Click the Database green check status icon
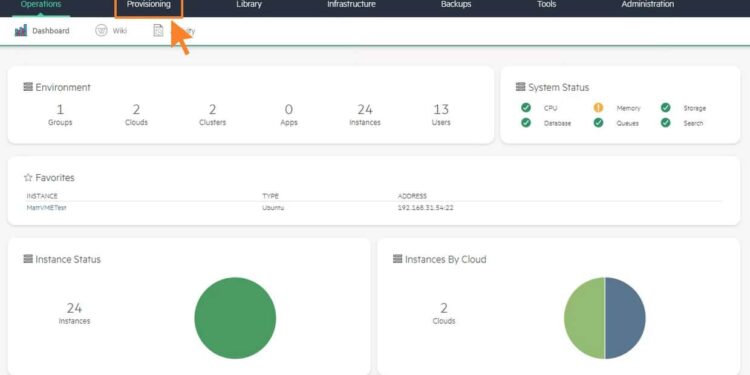Screen dimensions: 750x375 526,123
